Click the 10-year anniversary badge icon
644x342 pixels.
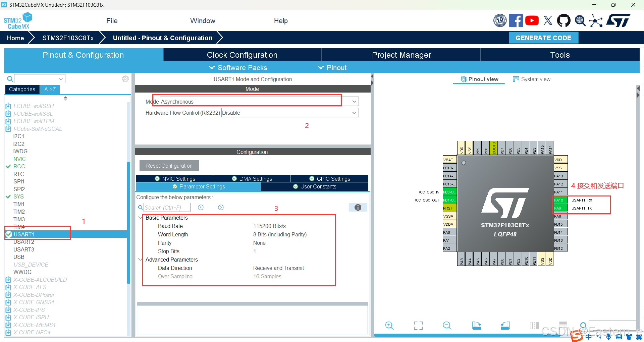(500, 20)
